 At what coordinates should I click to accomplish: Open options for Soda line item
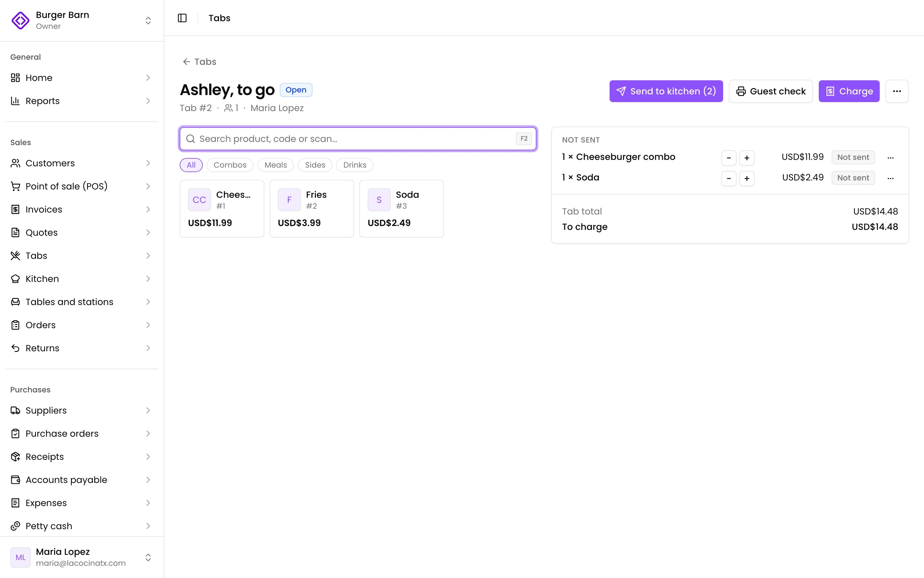[890, 178]
